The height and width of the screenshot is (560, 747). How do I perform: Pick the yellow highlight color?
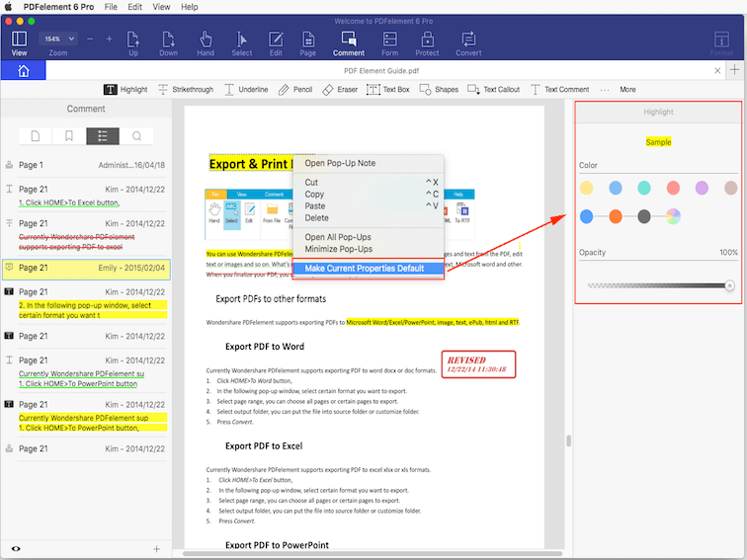pos(587,188)
